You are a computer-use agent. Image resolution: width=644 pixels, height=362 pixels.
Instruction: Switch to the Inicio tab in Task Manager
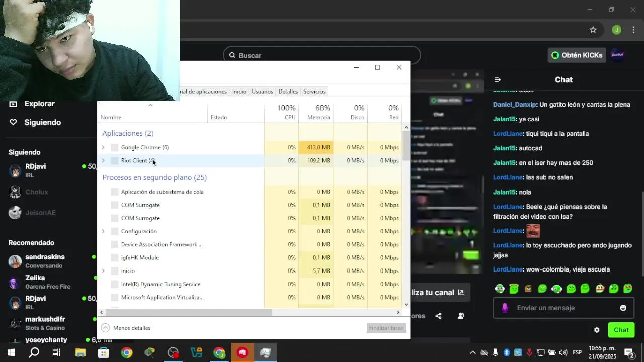pos(239,91)
